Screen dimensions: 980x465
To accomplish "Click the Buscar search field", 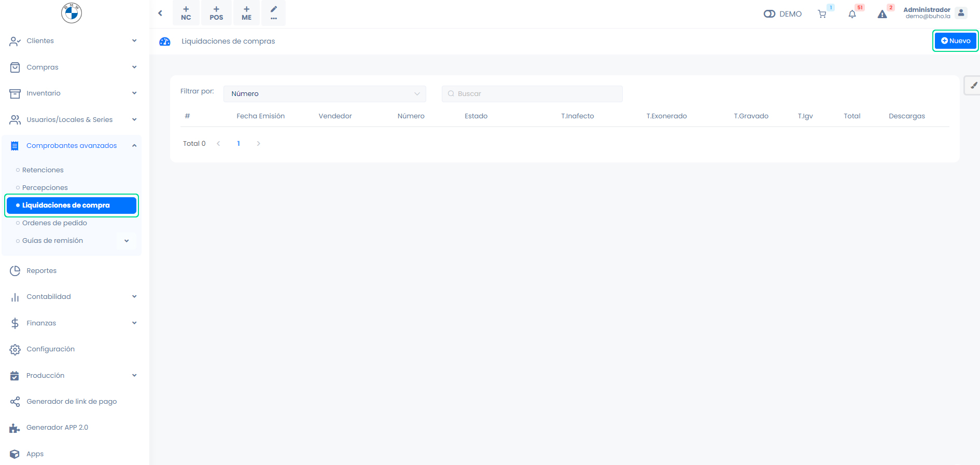I will pyautogui.click(x=532, y=94).
